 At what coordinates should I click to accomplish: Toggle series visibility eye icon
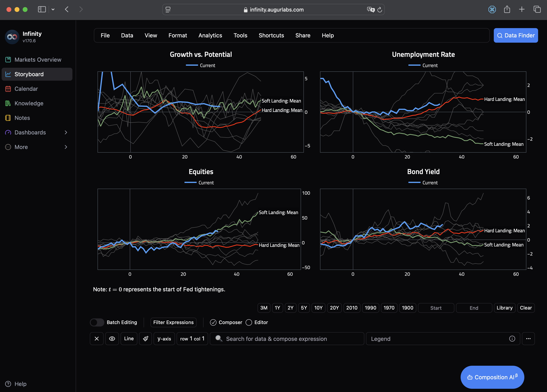[112, 339]
